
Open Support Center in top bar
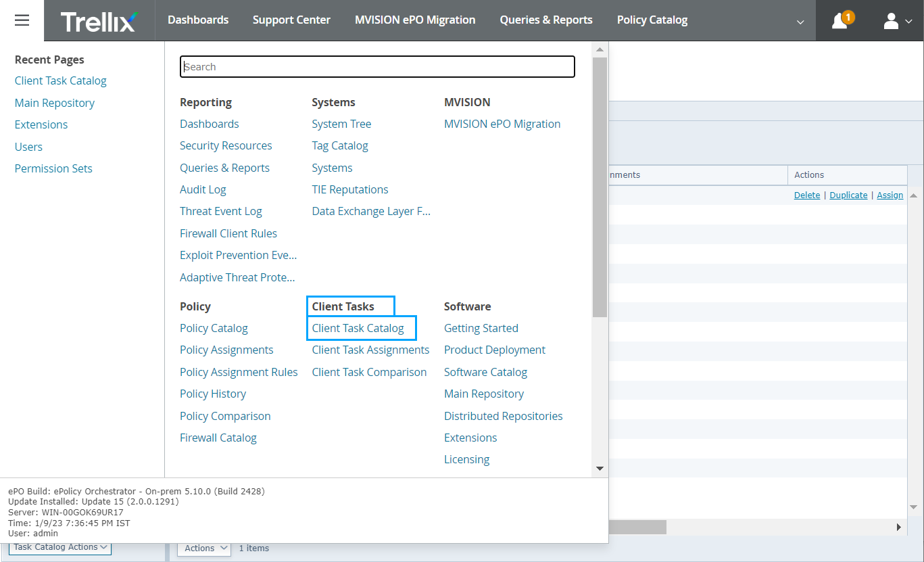(x=291, y=20)
